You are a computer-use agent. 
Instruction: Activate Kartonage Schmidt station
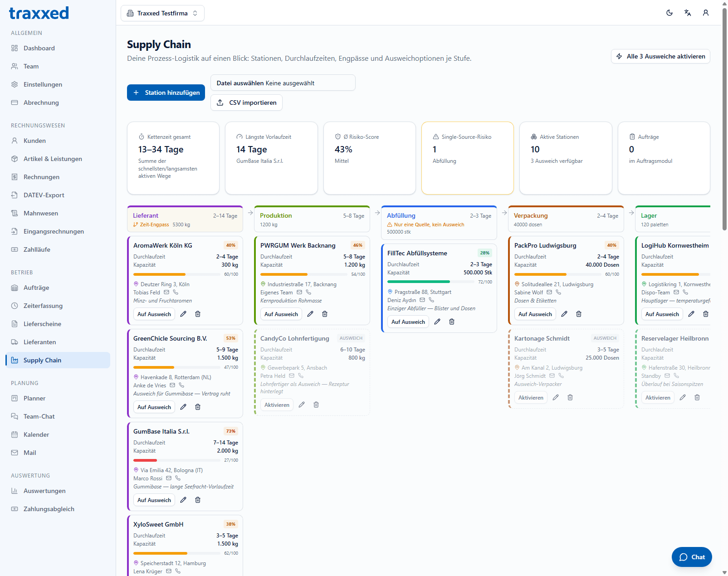531,397
